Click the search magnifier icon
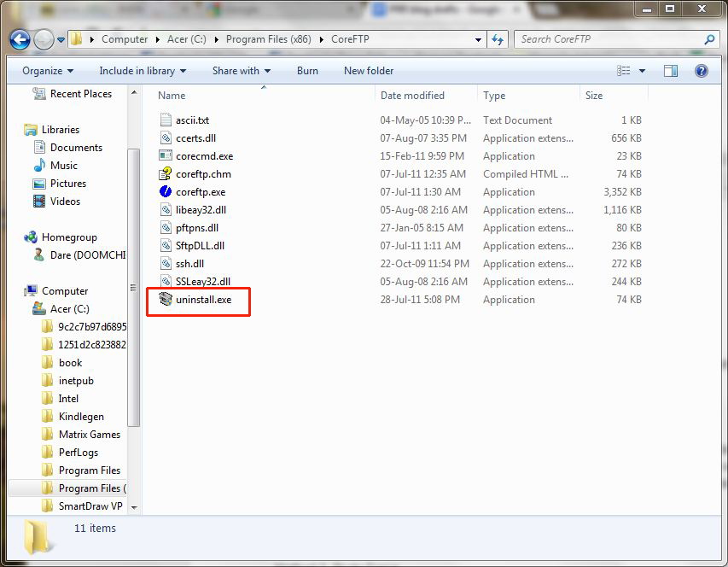This screenshot has width=728, height=567. (709, 39)
